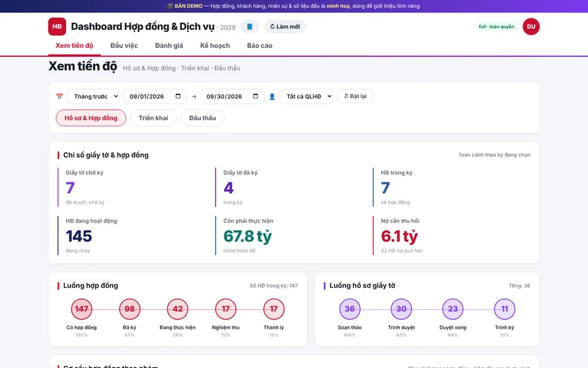Click the calendar icon beside period selector
The width and height of the screenshot is (588, 368).
point(59,96)
